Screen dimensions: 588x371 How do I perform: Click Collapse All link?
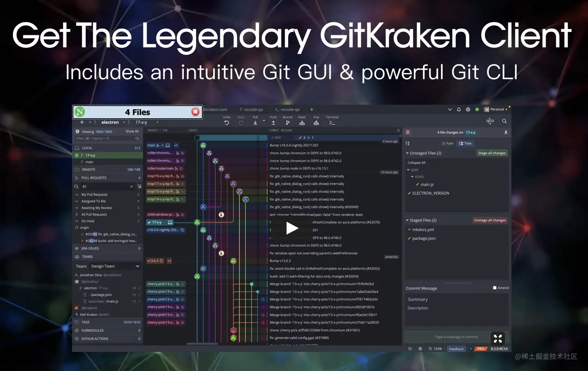click(x=416, y=163)
